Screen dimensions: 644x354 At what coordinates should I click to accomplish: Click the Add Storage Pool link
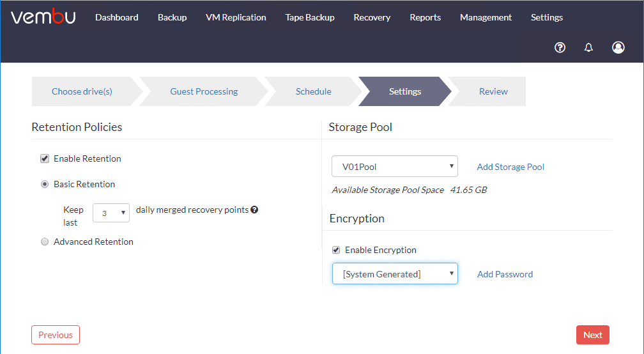[510, 167]
